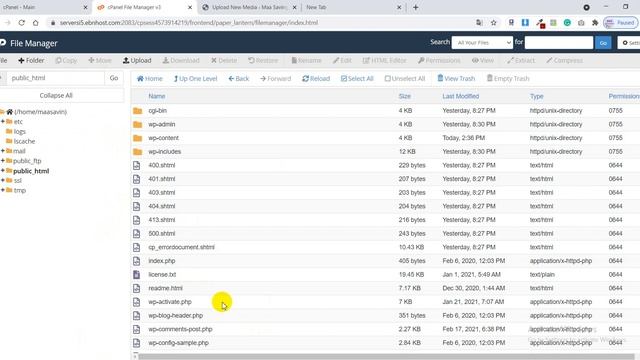The image size is (640, 360).
Task: Select the file readme.html
Action: [x=165, y=288]
